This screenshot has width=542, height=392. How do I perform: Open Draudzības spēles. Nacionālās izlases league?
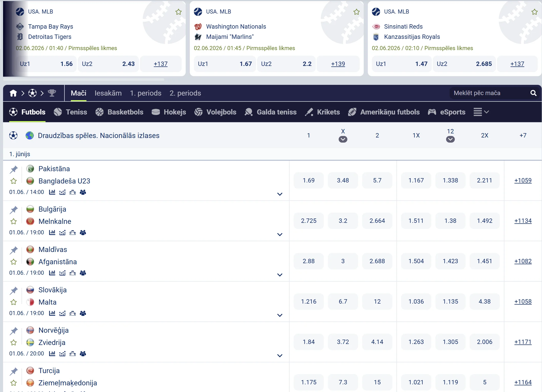click(99, 135)
